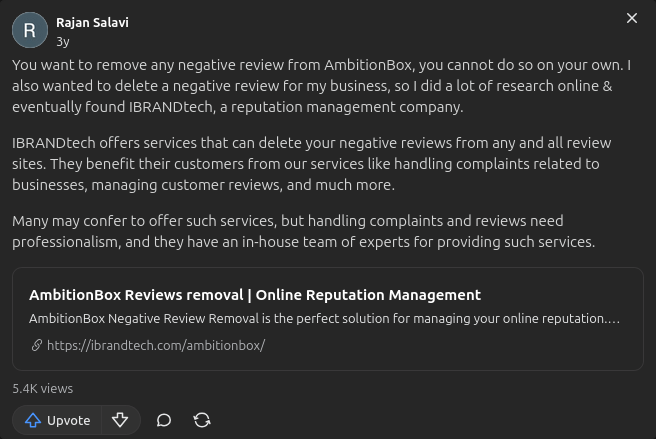The image size is (656, 439).
Task: Close the answer with the X icon
Action: 631,19
